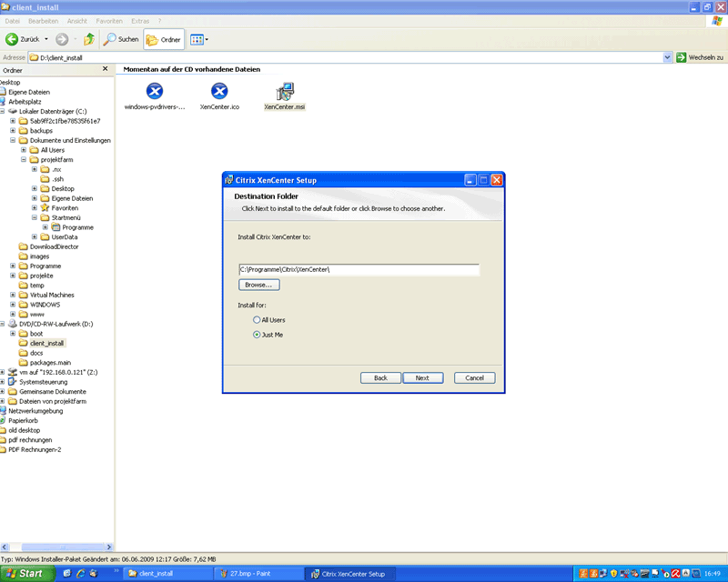Expand the All Users folder node
Viewport: 728px width, 582px height.
pos(24,150)
